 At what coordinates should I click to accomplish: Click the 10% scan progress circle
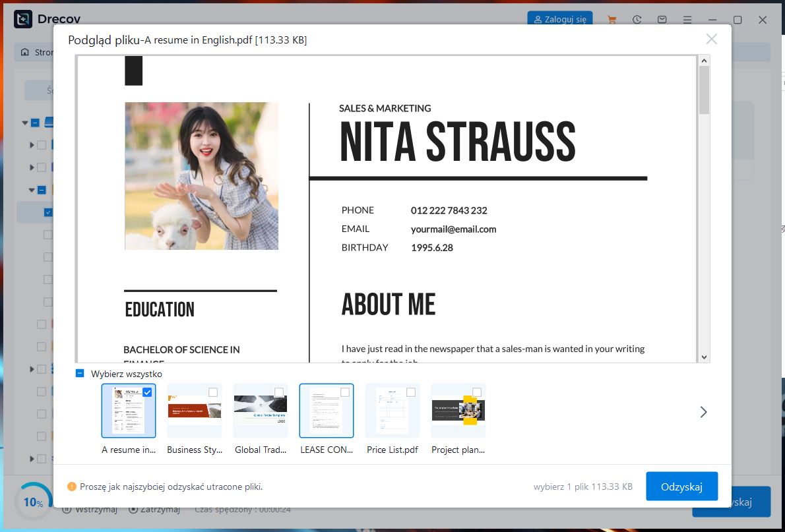(33, 502)
